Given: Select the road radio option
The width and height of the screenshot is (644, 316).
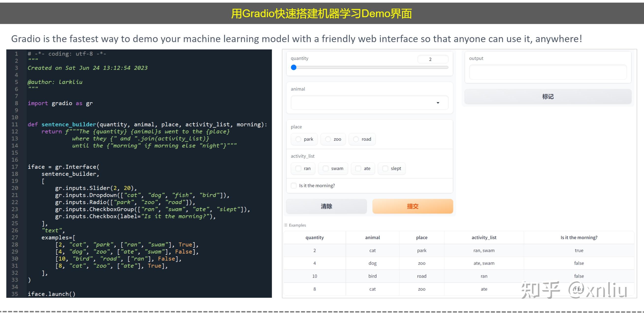Looking at the screenshot, I should pos(356,139).
